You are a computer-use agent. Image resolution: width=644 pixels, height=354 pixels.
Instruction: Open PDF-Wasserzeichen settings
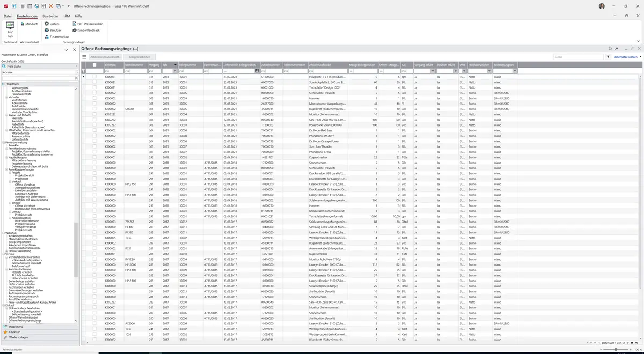[87, 24]
